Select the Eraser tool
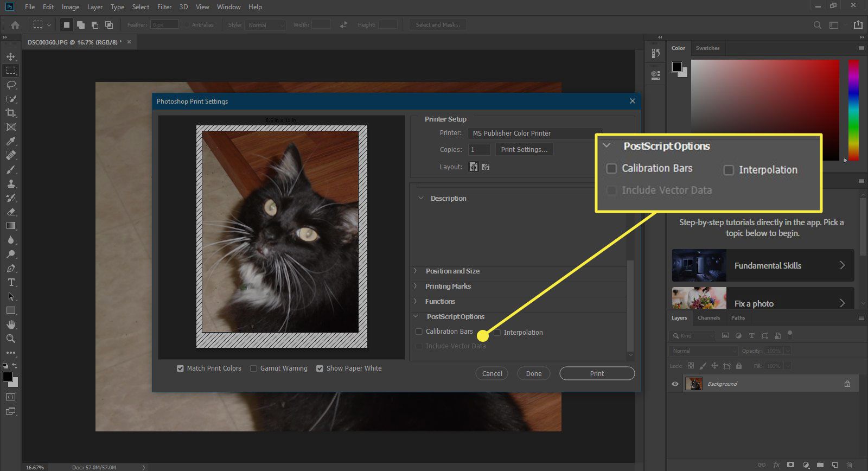 tap(11, 212)
